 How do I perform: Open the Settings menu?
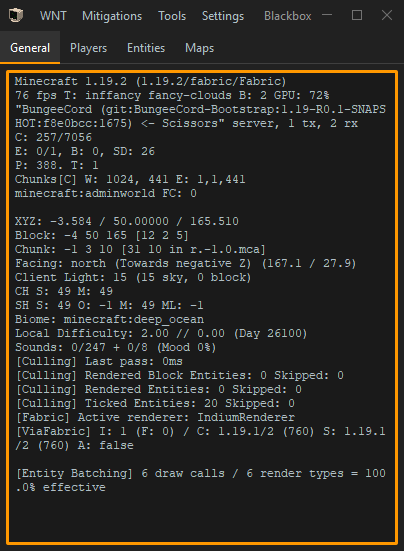(223, 16)
